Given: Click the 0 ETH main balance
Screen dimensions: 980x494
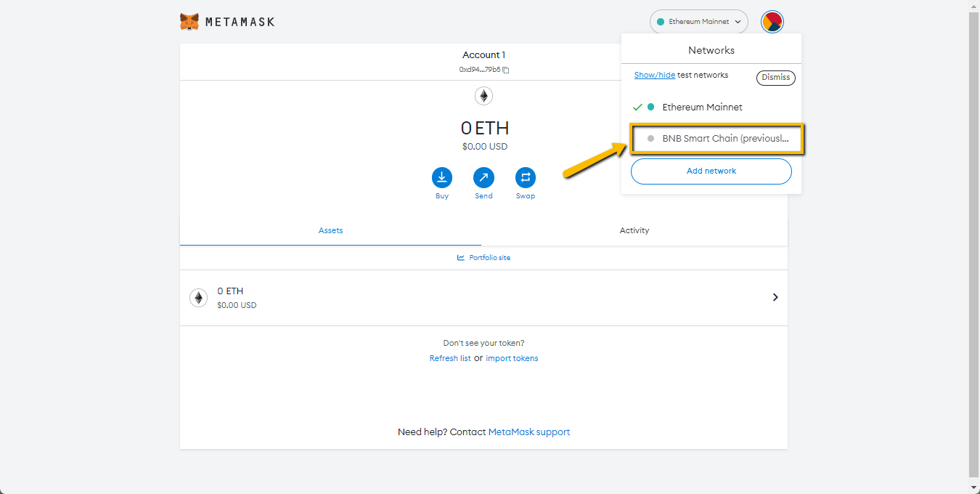Looking at the screenshot, I should [485, 128].
